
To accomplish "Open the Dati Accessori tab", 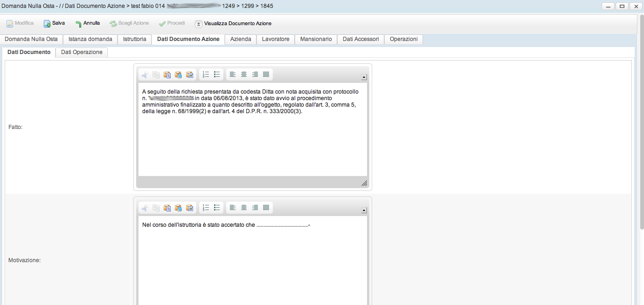I will click(360, 39).
